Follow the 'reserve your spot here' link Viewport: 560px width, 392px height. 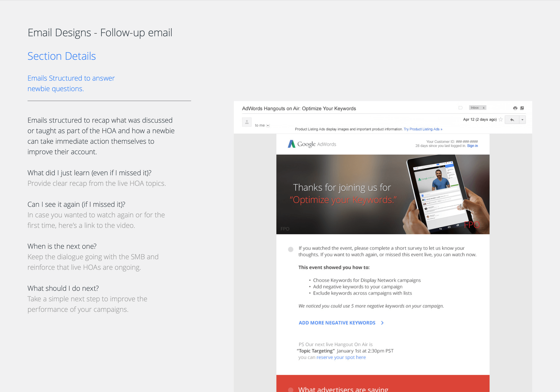tap(341, 357)
